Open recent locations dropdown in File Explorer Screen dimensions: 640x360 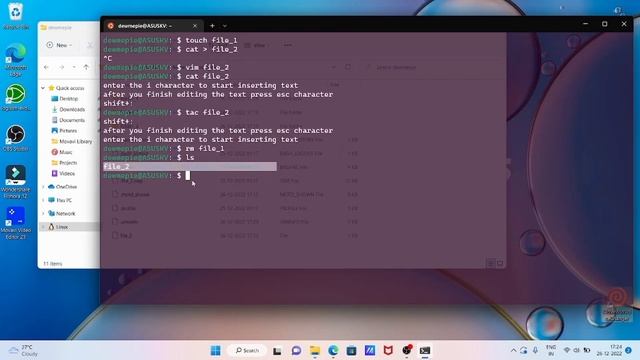[74, 67]
